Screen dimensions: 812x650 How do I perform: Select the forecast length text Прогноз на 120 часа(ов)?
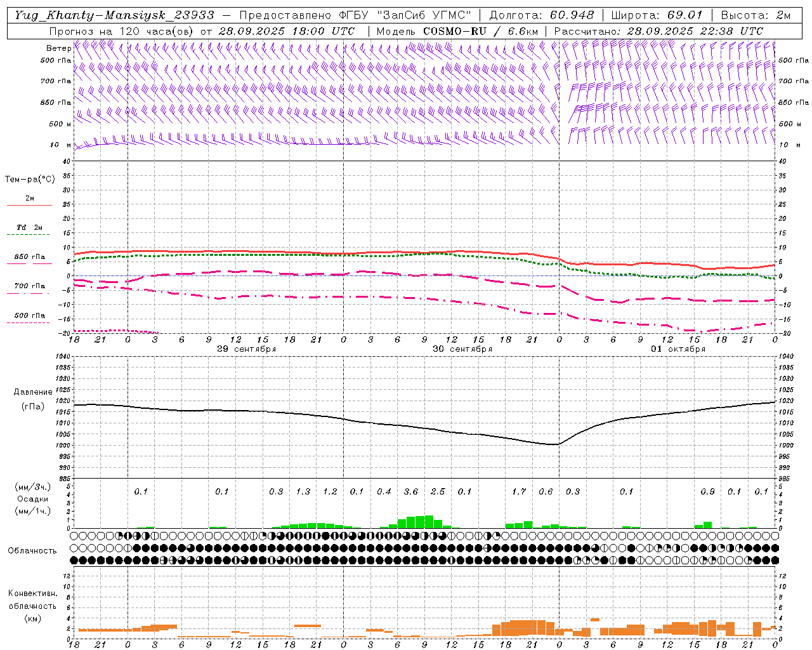pyautogui.click(x=122, y=31)
